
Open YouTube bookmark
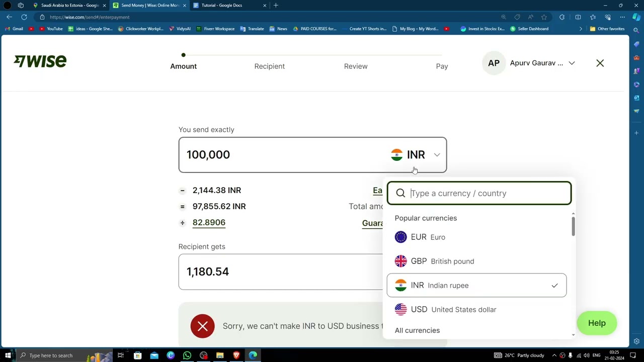click(x=51, y=29)
